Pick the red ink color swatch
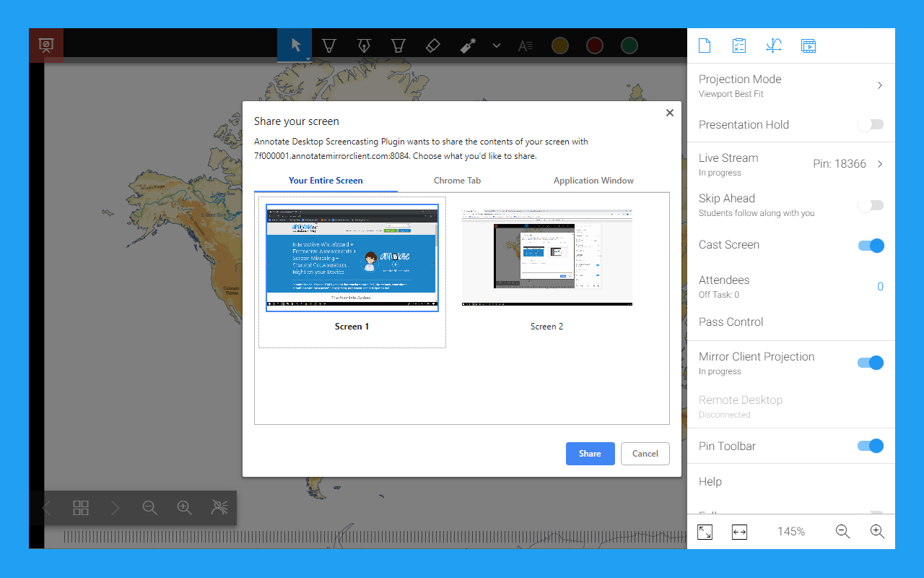 coord(594,45)
